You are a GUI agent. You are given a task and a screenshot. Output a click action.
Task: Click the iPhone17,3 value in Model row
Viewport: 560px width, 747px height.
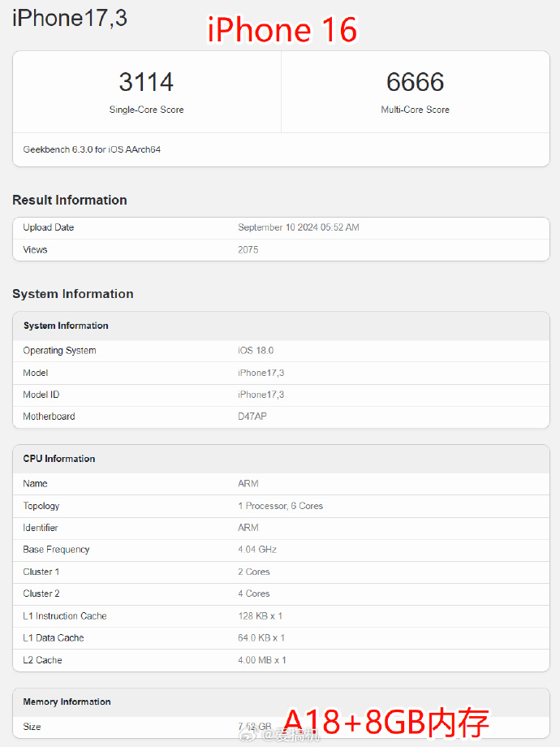point(261,373)
